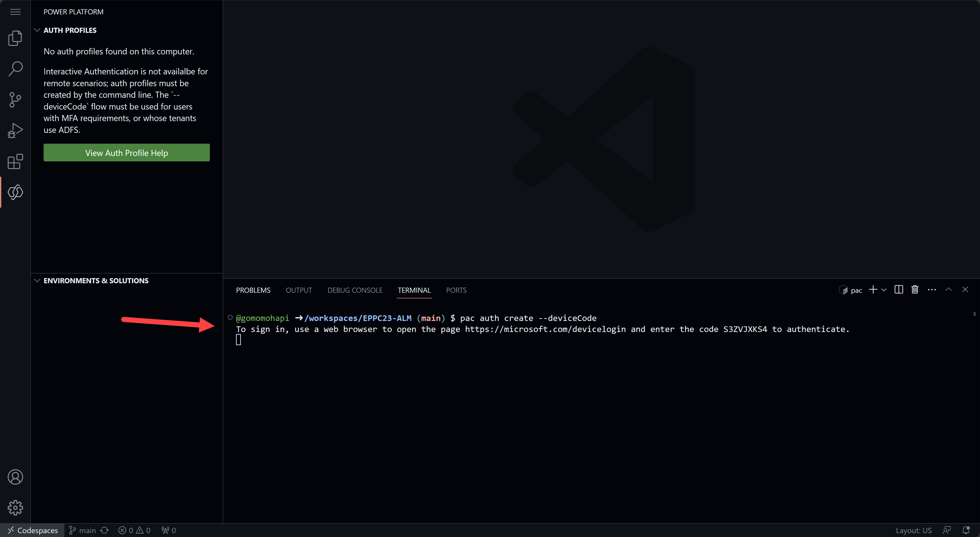The width and height of the screenshot is (980, 537).
Task: Switch to the PROBLEMS tab
Action: point(253,290)
